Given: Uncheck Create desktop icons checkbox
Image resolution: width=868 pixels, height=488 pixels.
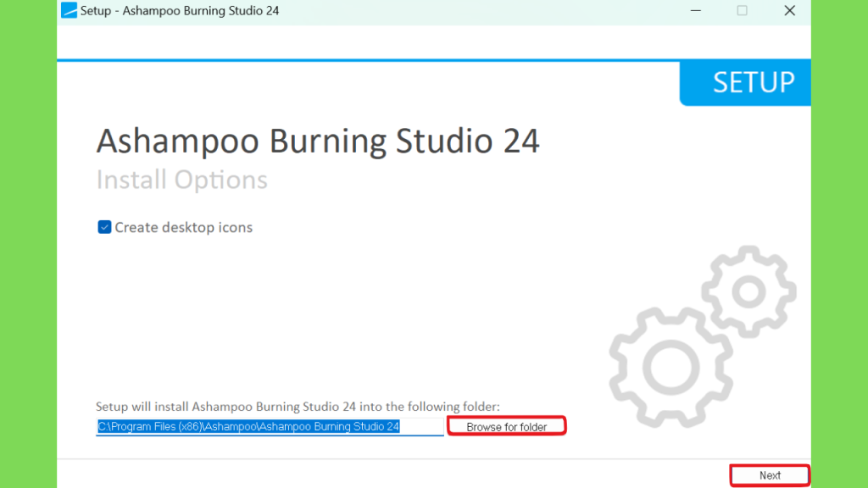Looking at the screenshot, I should [x=104, y=227].
